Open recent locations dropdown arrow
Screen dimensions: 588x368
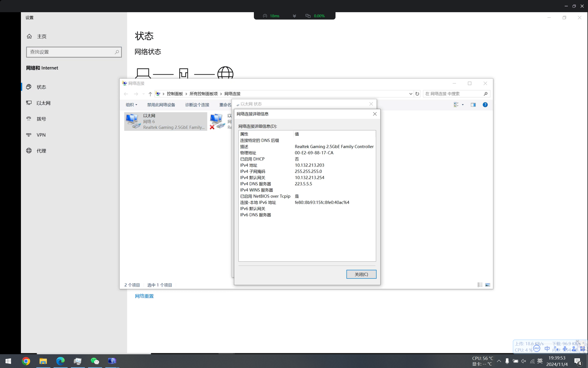click(143, 94)
